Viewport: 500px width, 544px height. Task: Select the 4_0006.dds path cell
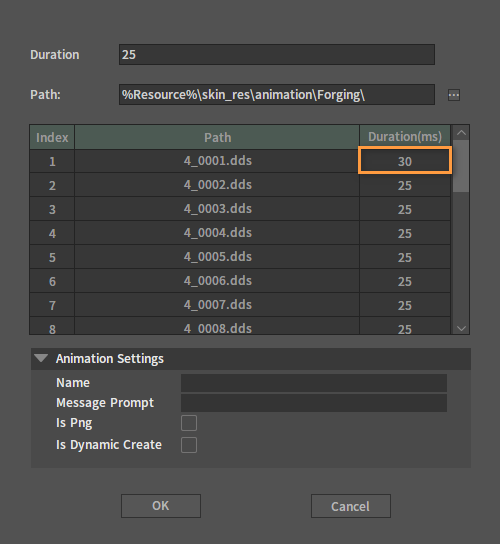(x=217, y=281)
